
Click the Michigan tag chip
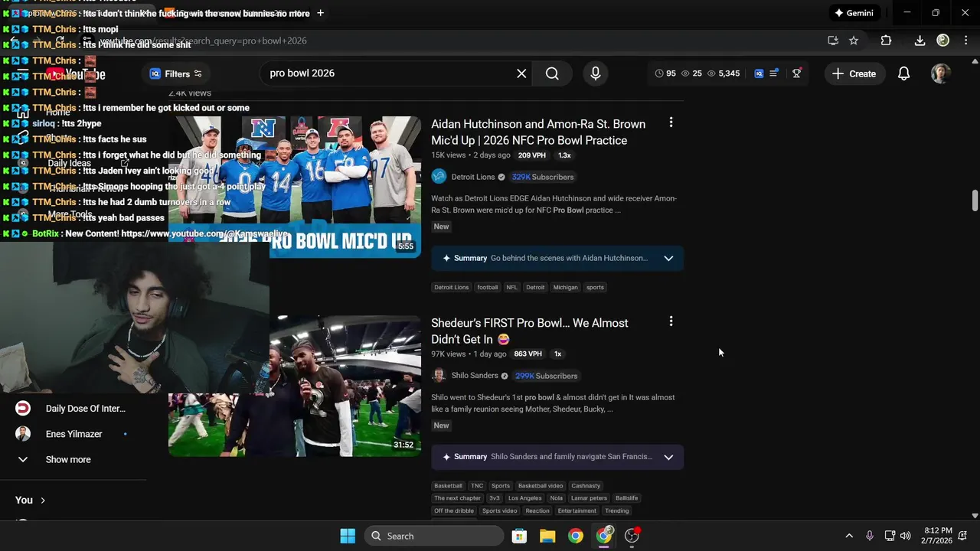coord(565,288)
